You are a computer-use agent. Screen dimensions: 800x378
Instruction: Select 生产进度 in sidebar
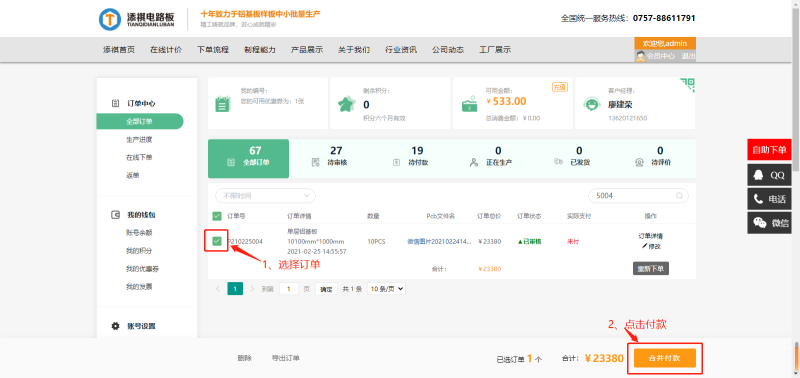[x=139, y=139]
